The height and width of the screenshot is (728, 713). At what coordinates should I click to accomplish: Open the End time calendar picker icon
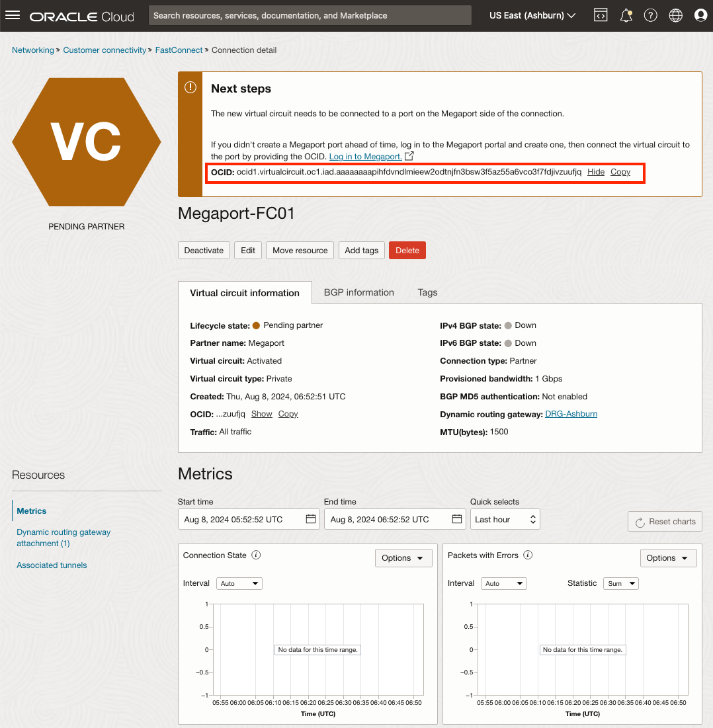(x=457, y=519)
